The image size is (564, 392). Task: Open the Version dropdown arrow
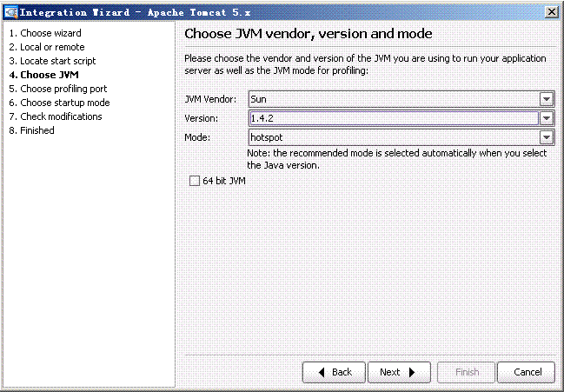546,118
